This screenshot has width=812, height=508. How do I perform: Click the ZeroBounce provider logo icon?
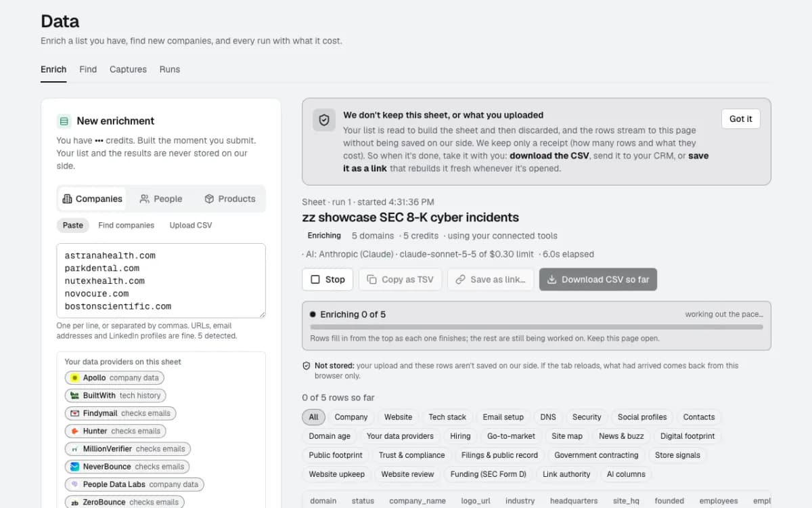point(75,502)
